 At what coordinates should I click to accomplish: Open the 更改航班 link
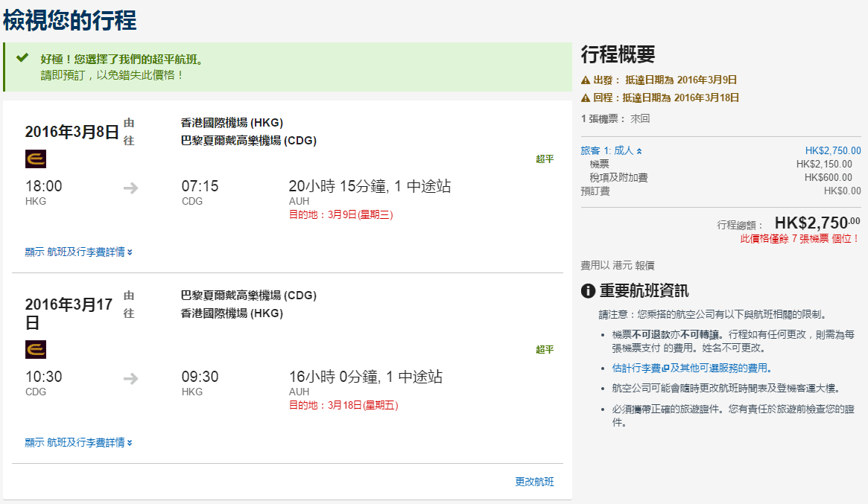534,482
